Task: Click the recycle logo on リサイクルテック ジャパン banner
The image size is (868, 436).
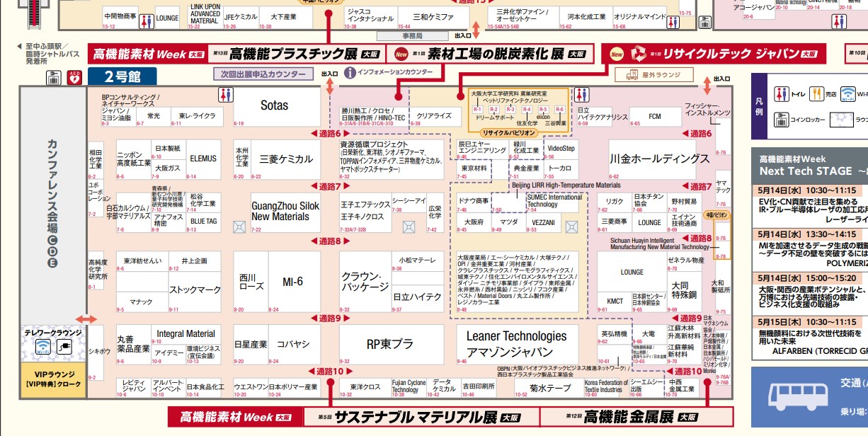Action: point(639,54)
